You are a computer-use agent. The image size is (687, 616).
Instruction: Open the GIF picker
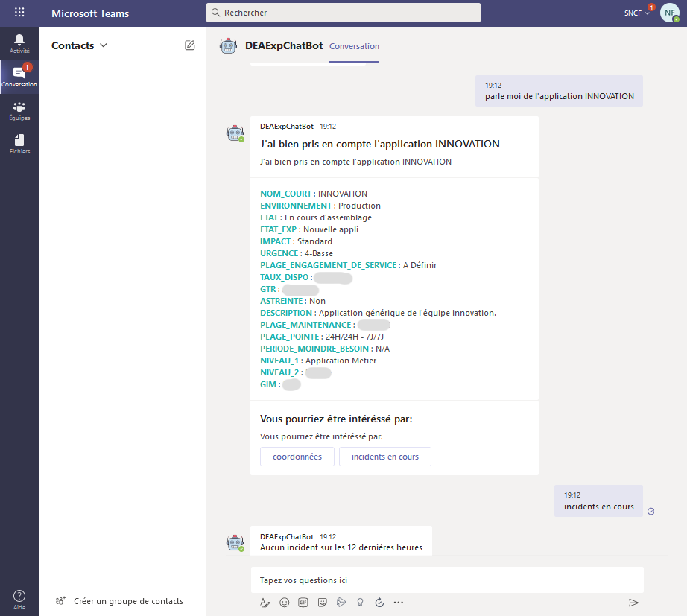pyautogui.click(x=303, y=603)
